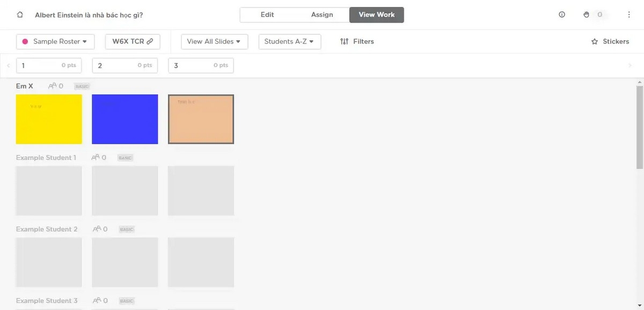
Task: Open Em X's yellow slide thumbnail
Action: click(x=49, y=119)
